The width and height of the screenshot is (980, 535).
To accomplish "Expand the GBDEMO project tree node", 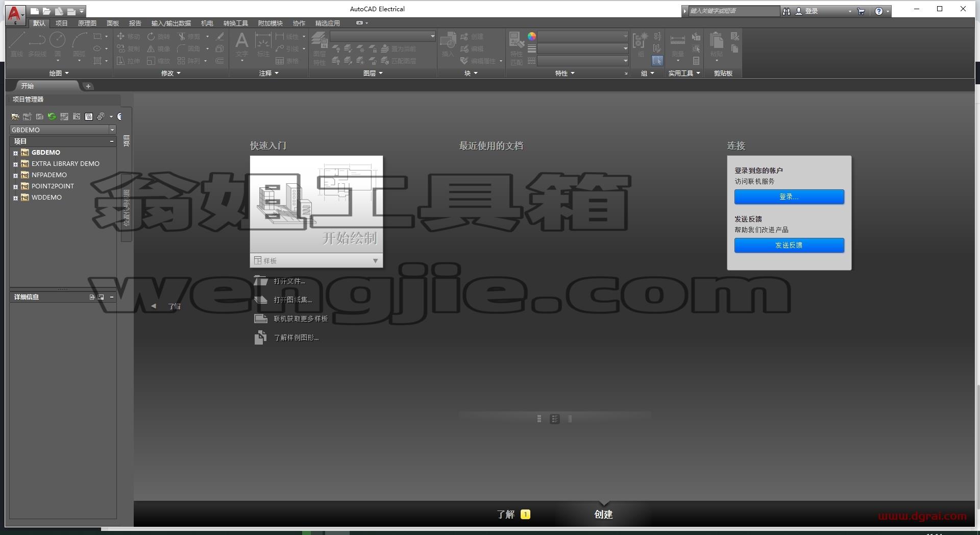I will point(15,153).
